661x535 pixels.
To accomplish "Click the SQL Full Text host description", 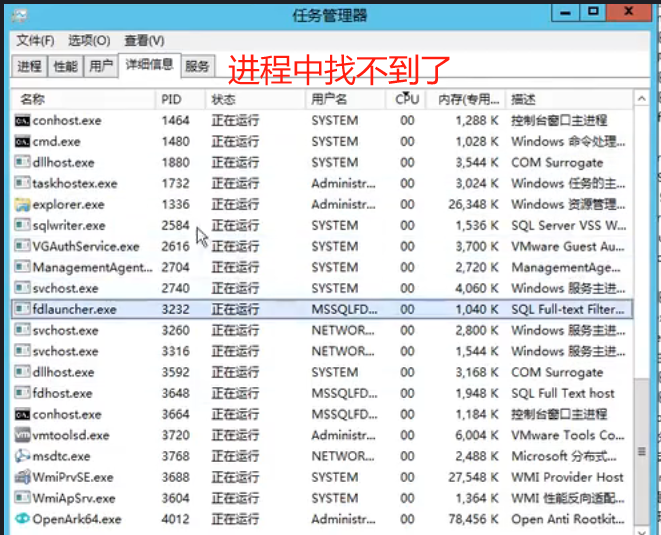I will (x=563, y=393).
